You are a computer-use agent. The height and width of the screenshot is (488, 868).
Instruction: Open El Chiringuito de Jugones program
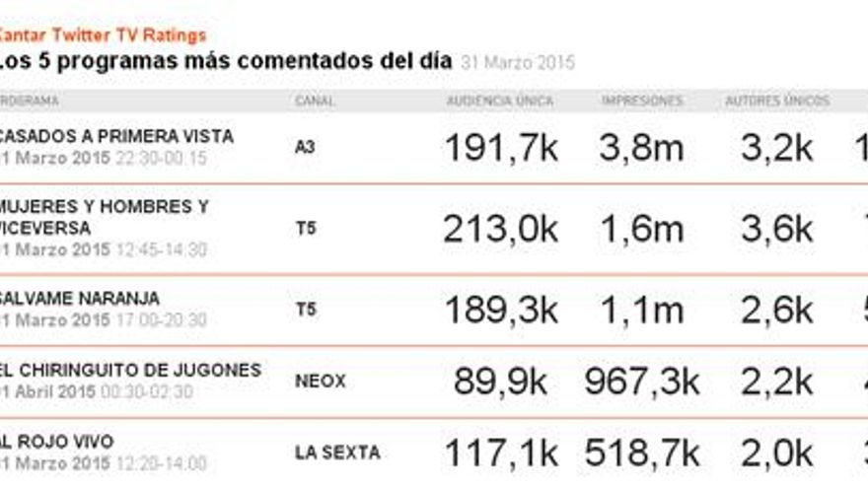130,371
